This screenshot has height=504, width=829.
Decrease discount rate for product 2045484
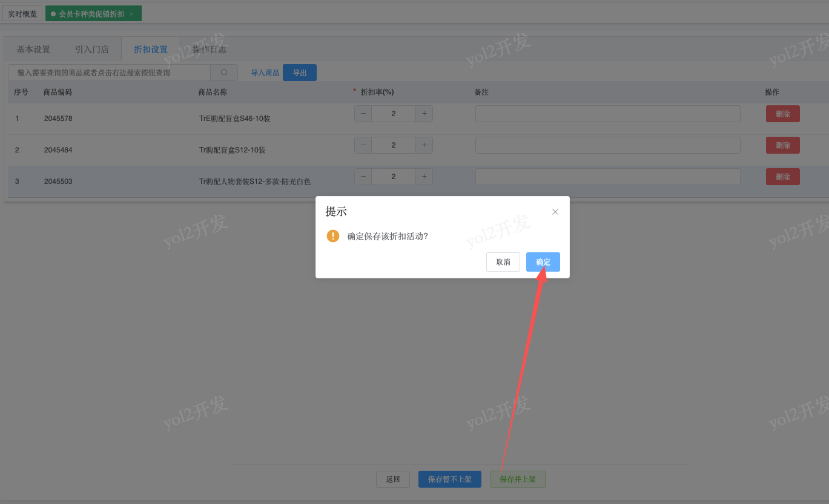click(363, 145)
